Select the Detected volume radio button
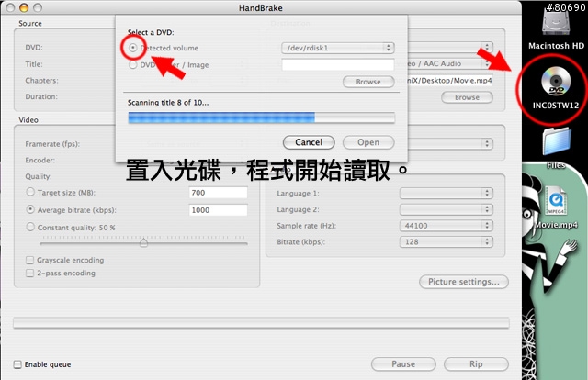The width and height of the screenshot is (588, 380). click(132, 48)
